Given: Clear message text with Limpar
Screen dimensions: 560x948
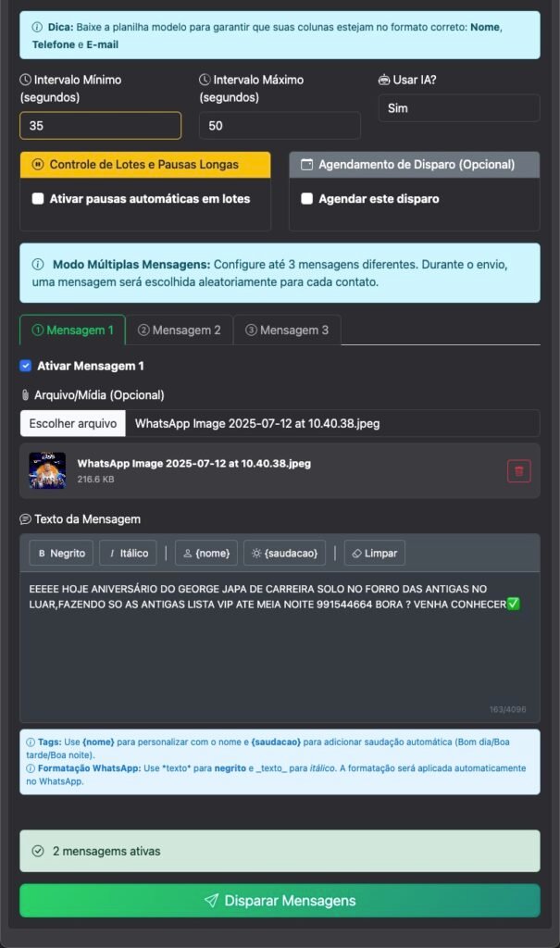Looking at the screenshot, I should point(374,554).
